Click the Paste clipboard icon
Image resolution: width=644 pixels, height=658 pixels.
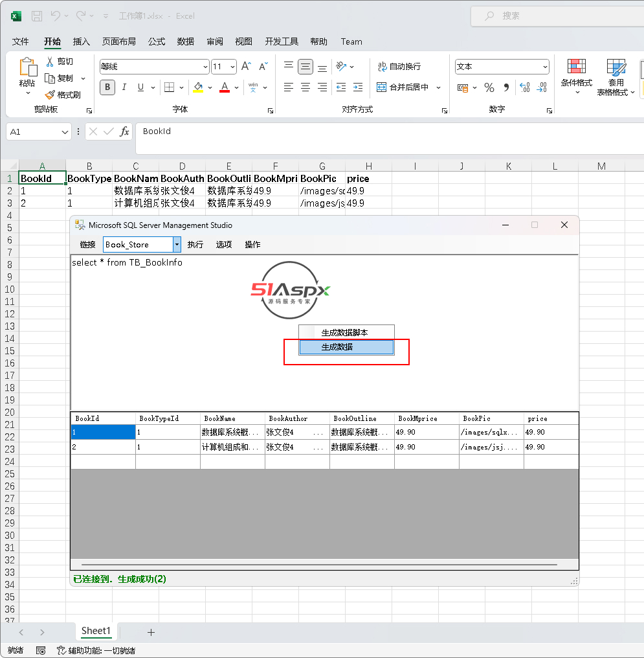[28, 67]
